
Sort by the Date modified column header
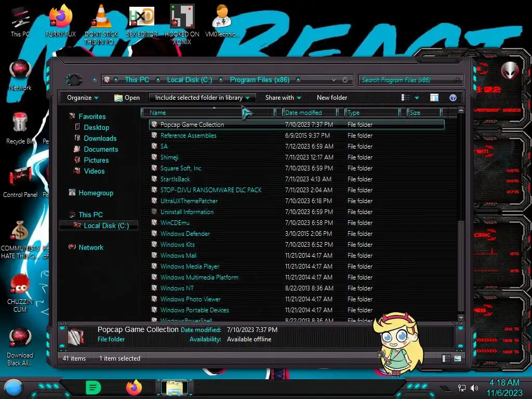(x=310, y=112)
